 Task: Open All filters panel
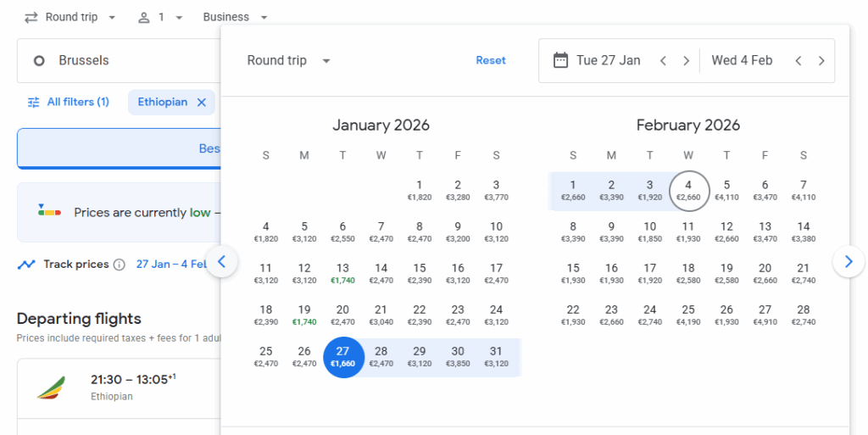pos(68,102)
